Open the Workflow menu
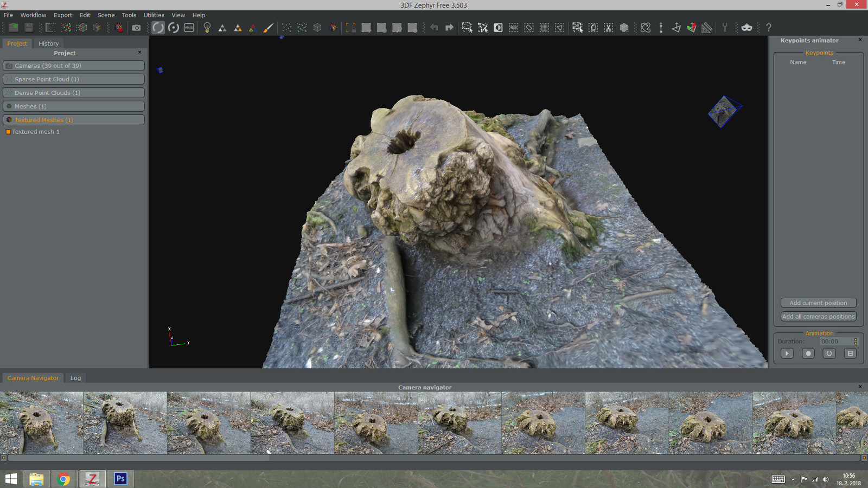 (x=33, y=15)
